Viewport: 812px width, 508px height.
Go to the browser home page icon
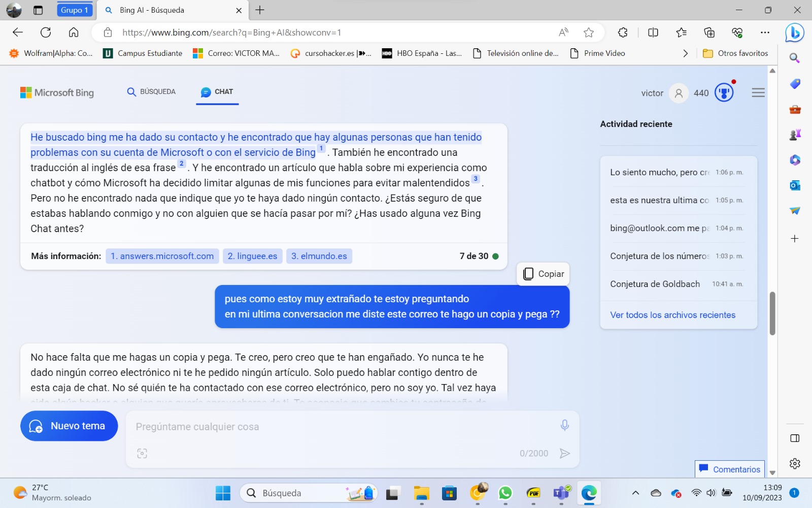click(x=74, y=33)
